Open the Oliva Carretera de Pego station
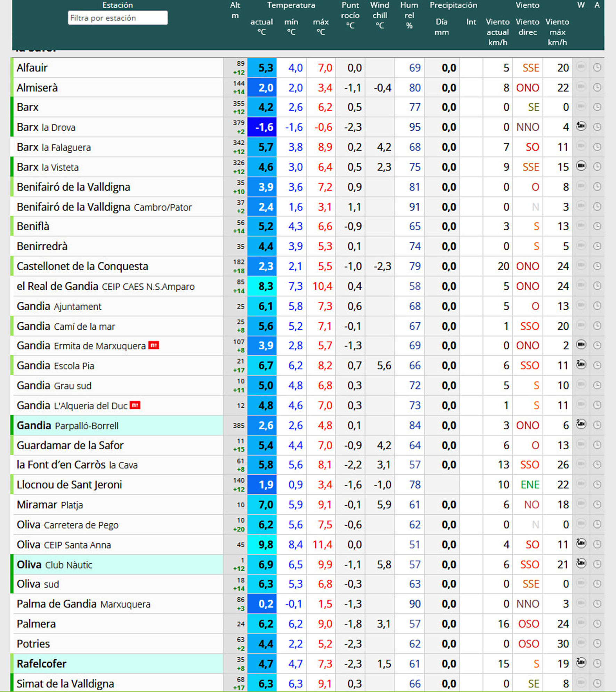616x692 pixels. coord(68,524)
